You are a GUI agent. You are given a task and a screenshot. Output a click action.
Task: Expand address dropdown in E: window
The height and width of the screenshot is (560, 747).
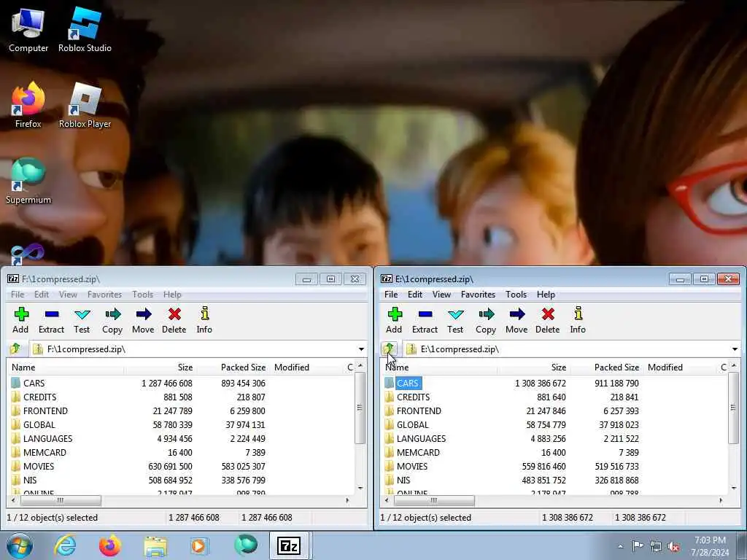735,349
